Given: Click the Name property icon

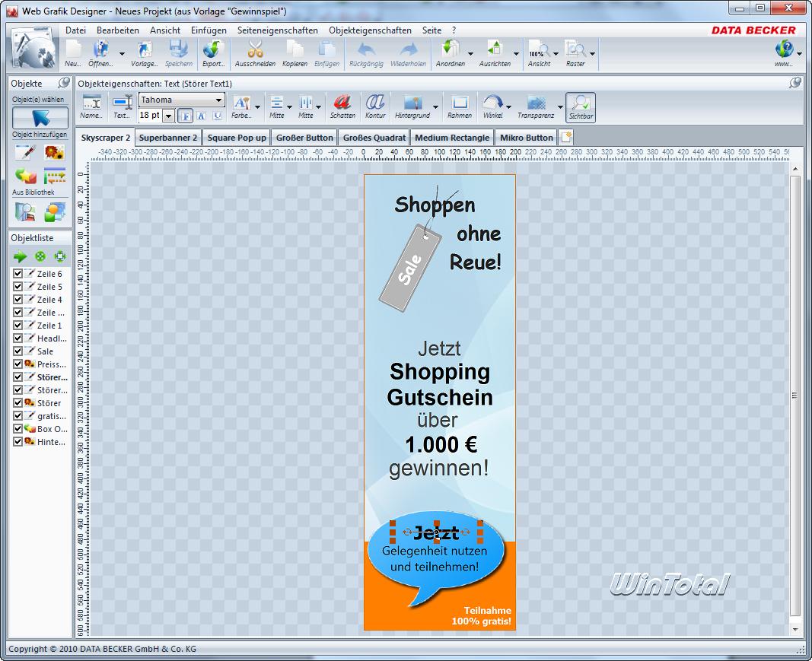Looking at the screenshot, I should (91, 107).
